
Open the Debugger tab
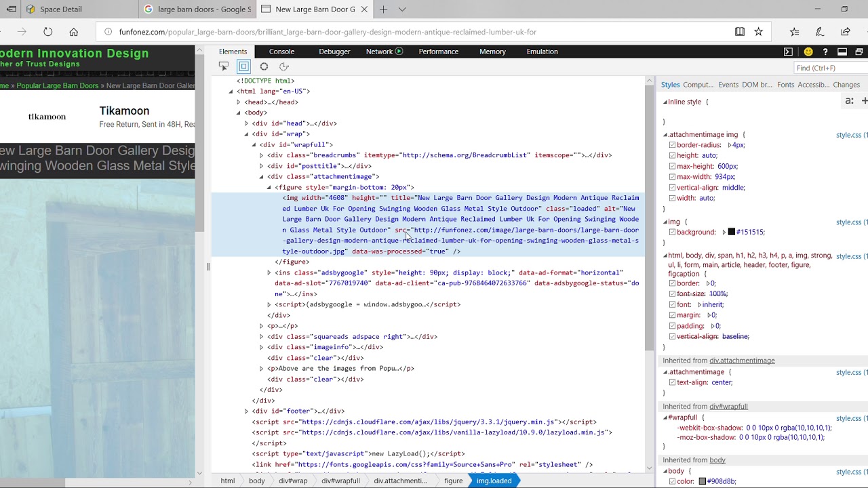(x=334, y=52)
